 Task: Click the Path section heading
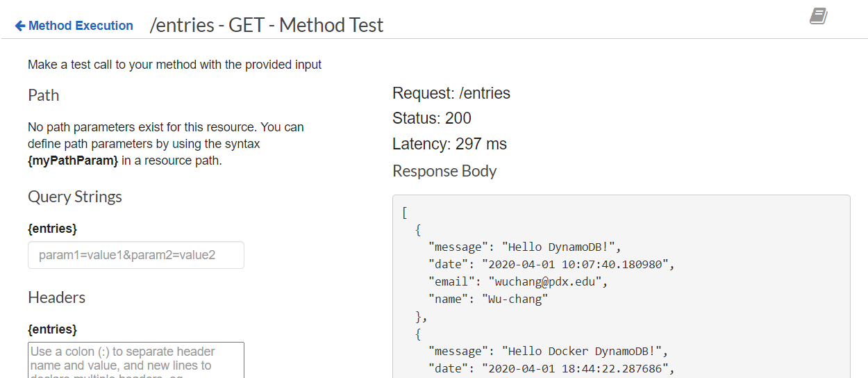[x=44, y=95]
